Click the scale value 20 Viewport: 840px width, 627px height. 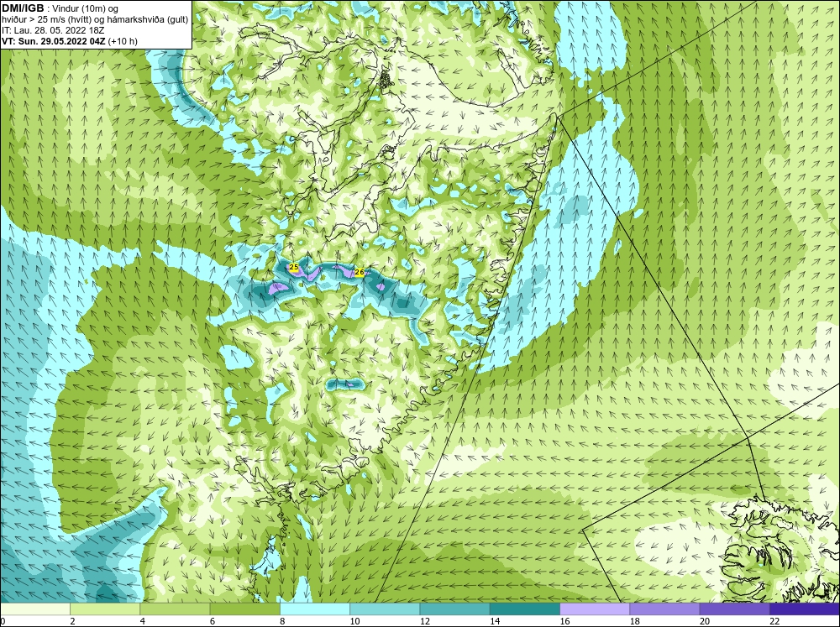[705, 621]
